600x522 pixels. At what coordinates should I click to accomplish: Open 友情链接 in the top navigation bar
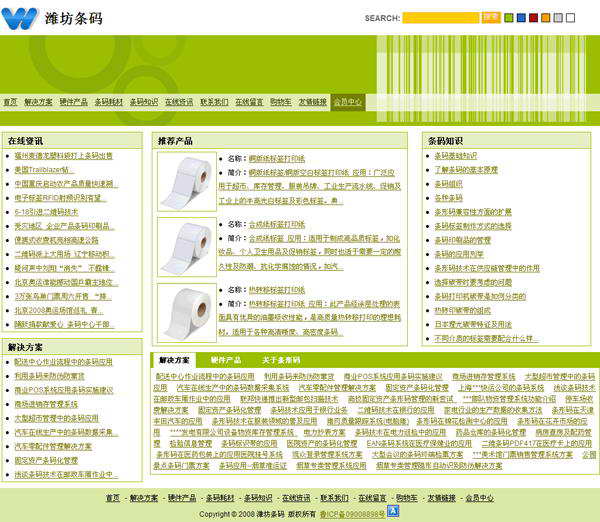[x=313, y=102]
